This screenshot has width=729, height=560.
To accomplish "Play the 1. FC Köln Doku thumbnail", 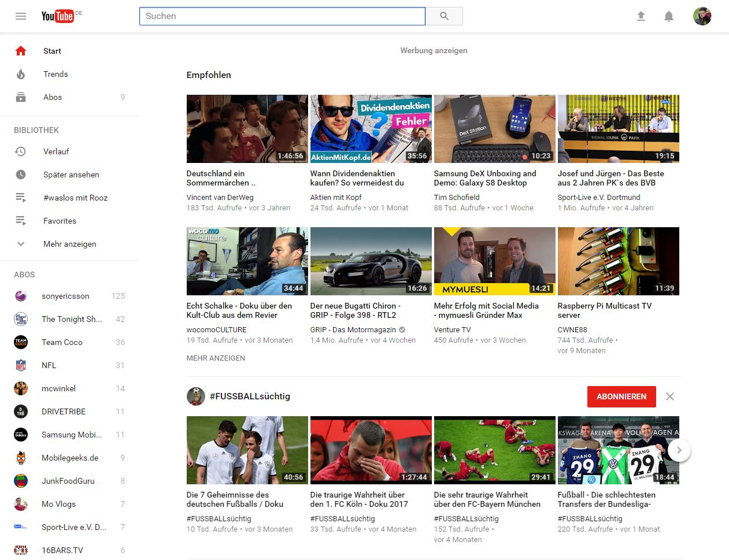I will 371,450.
